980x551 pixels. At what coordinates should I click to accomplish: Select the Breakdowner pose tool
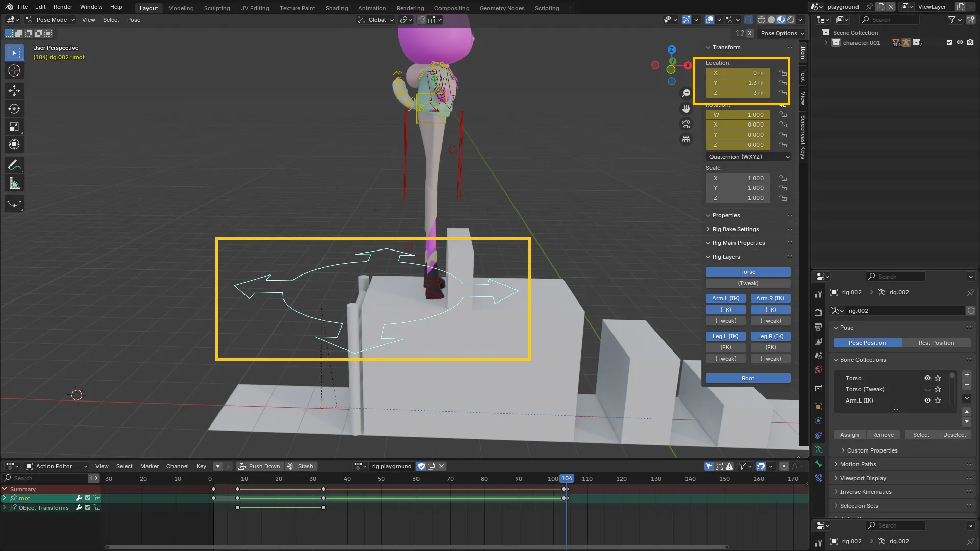pyautogui.click(x=14, y=204)
